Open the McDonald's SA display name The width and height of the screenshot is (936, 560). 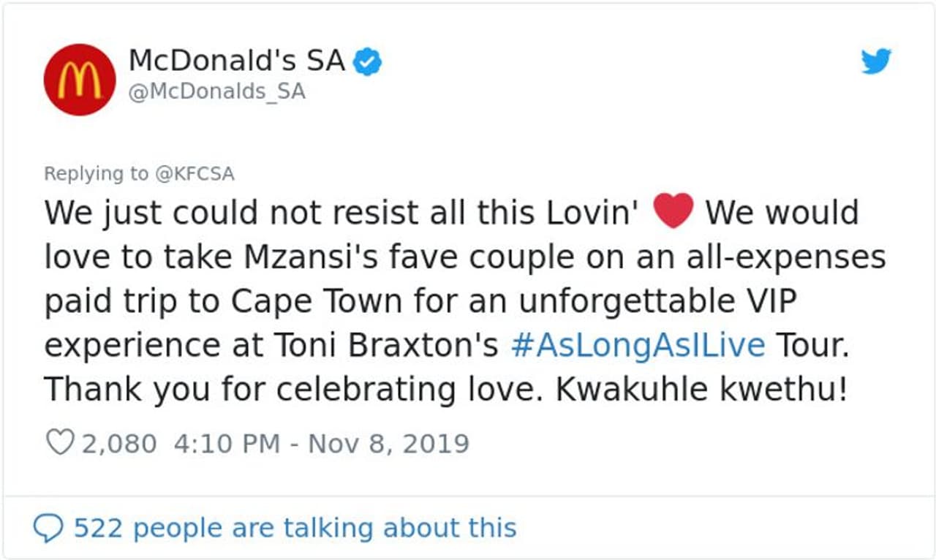click(236, 61)
